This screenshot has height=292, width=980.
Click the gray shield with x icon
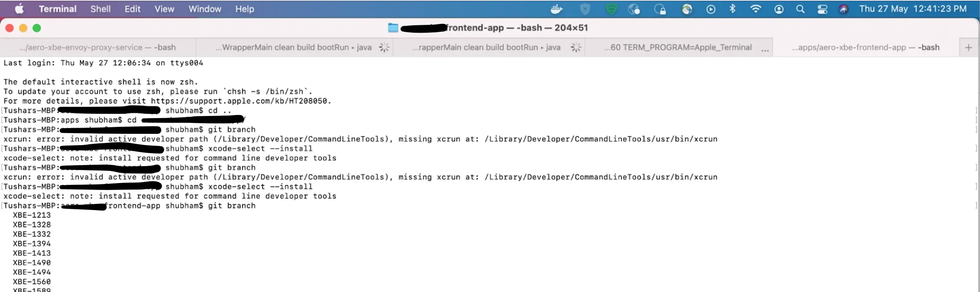(x=585, y=9)
